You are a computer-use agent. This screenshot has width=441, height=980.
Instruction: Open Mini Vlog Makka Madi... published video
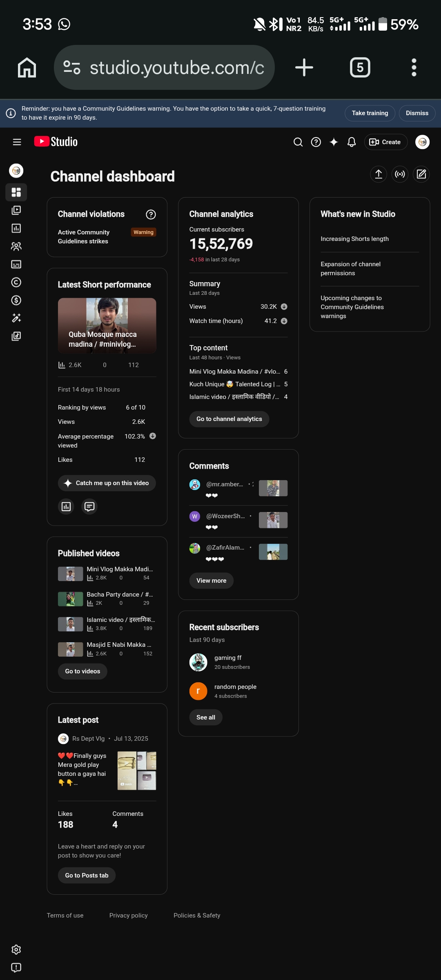click(x=107, y=573)
